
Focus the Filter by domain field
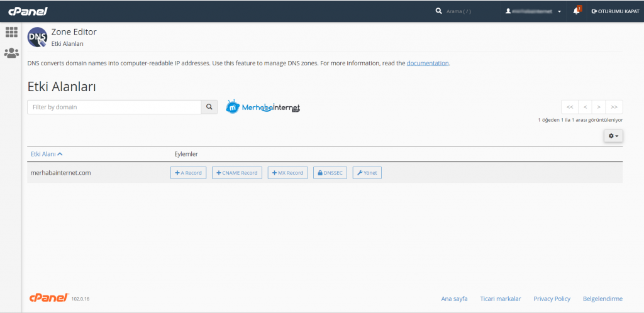tap(114, 107)
